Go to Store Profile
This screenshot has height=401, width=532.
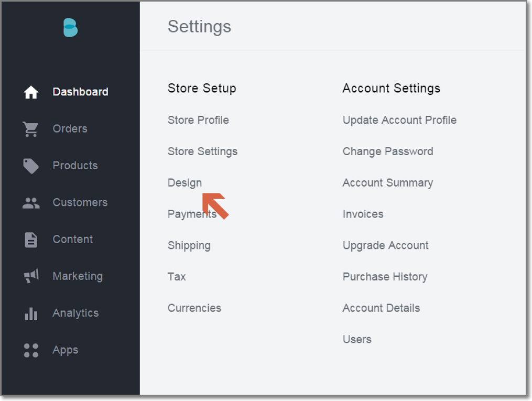198,120
